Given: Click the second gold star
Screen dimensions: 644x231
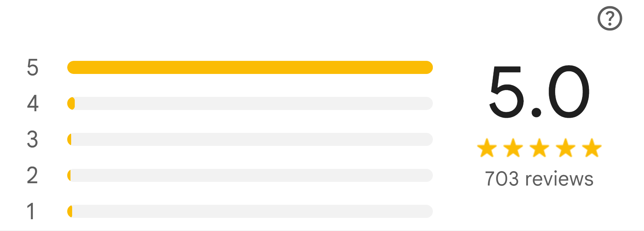Looking at the screenshot, I should (513, 148).
